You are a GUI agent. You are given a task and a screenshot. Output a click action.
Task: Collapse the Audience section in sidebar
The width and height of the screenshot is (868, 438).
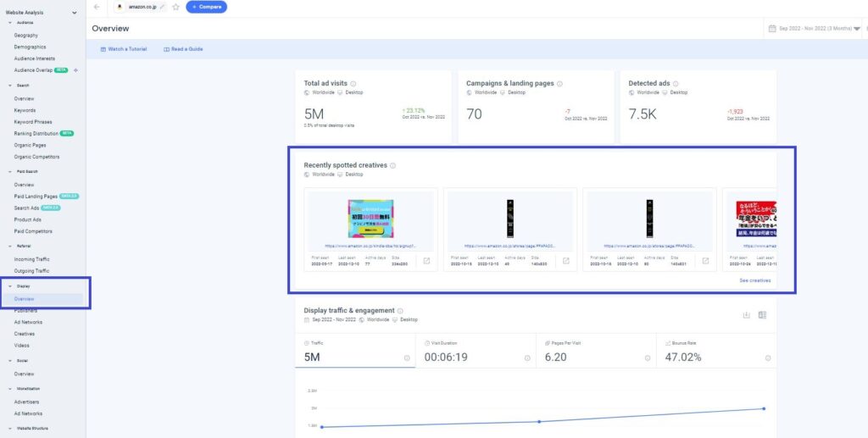tap(10, 23)
